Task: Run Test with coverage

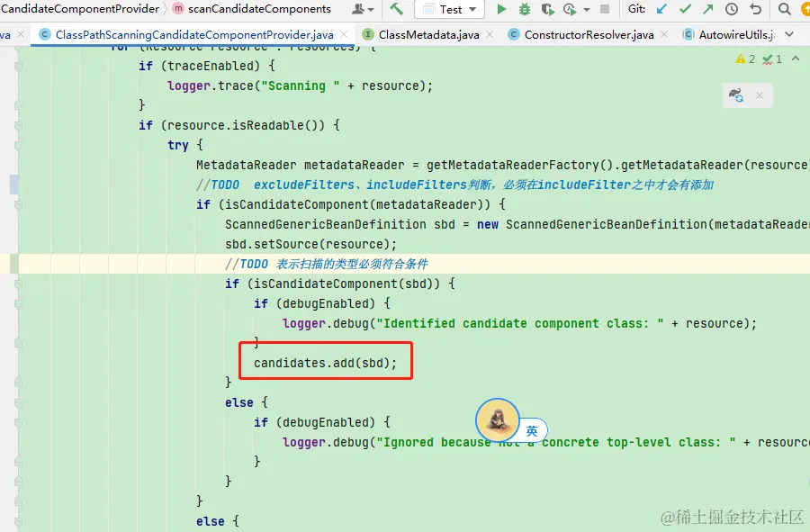Action: 547,9
